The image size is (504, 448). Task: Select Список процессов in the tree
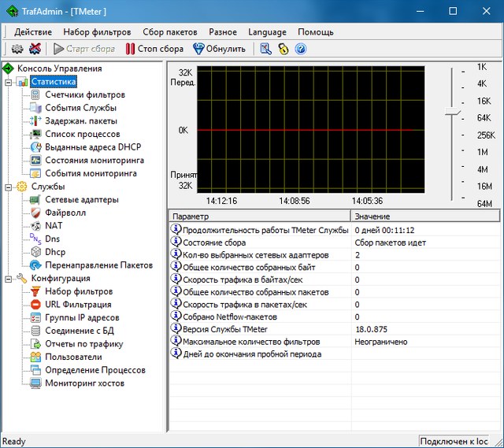tap(82, 134)
